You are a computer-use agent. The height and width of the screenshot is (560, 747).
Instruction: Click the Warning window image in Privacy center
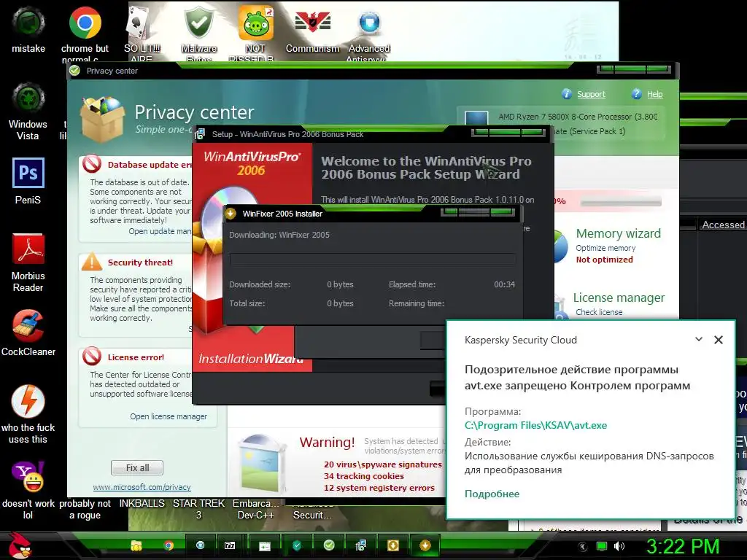tap(262, 464)
